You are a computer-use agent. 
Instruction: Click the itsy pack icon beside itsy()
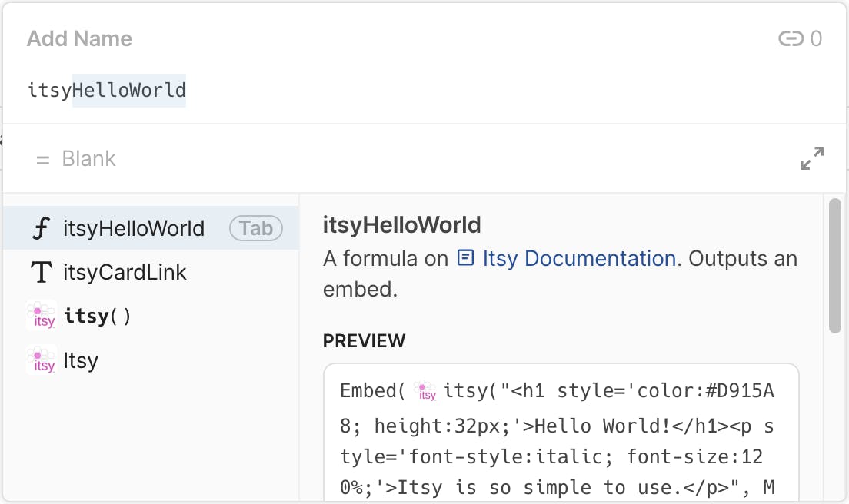42,316
